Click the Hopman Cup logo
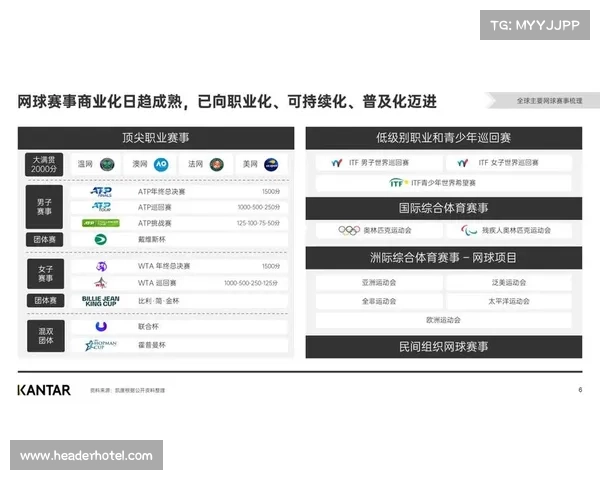600x480 pixels. pos(101,345)
